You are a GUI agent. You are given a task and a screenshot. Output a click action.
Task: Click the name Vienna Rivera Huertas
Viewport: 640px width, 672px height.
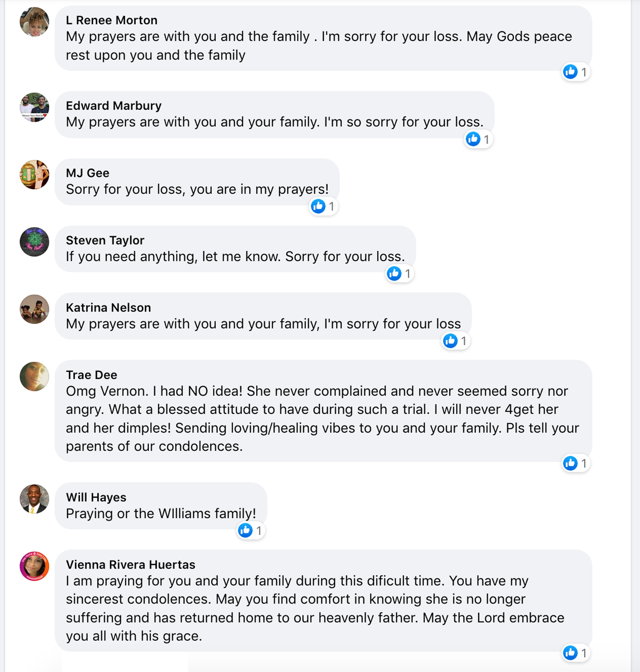coord(130,565)
